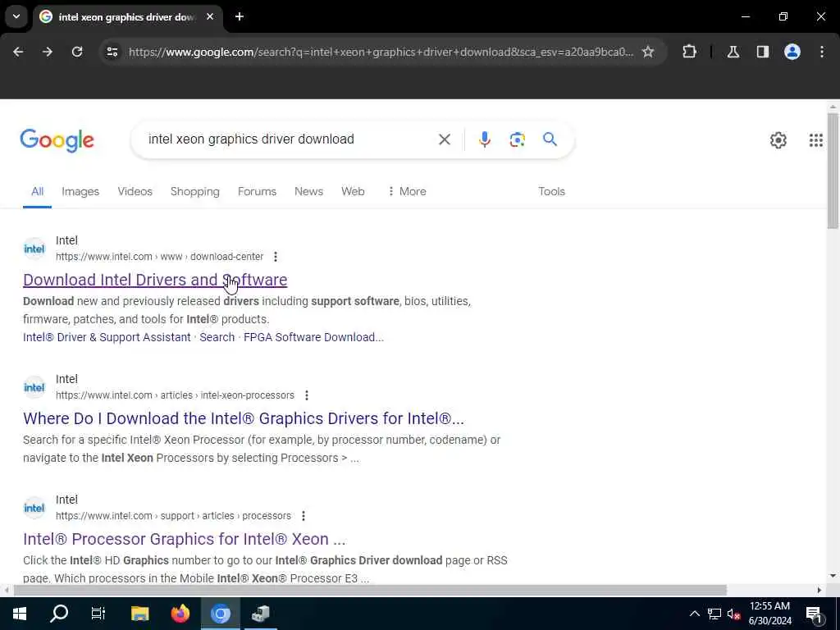View site information icon in address bar
Image resolution: width=840 pixels, height=630 pixels.
[112, 52]
